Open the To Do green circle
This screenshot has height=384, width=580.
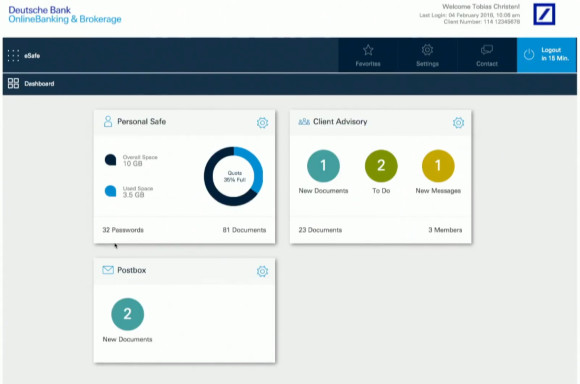pos(381,166)
